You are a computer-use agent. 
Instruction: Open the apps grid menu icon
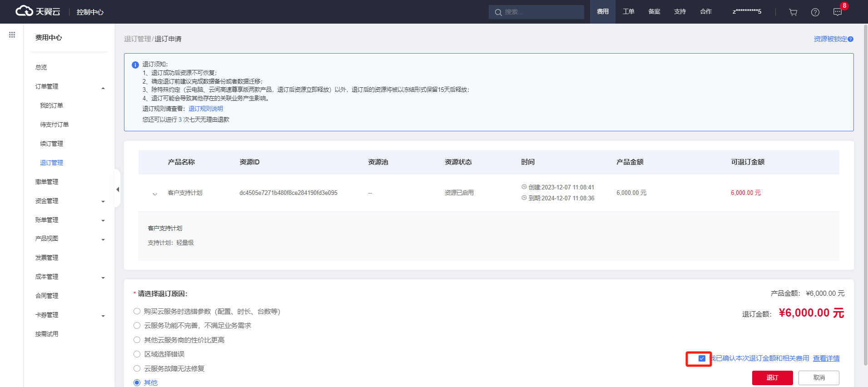[x=12, y=35]
